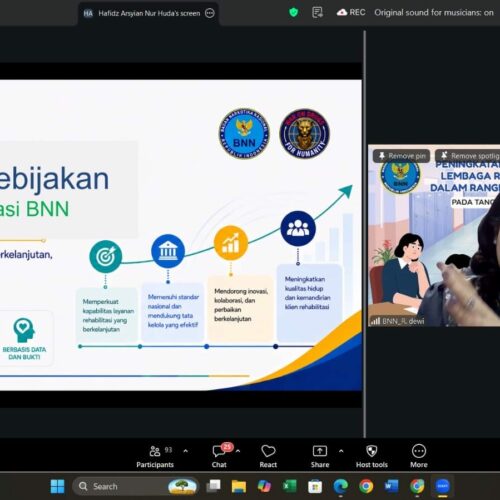Image resolution: width=500 pixels, height=500 pixels.
Task: Open the More options menu
Action: (419, 456)
